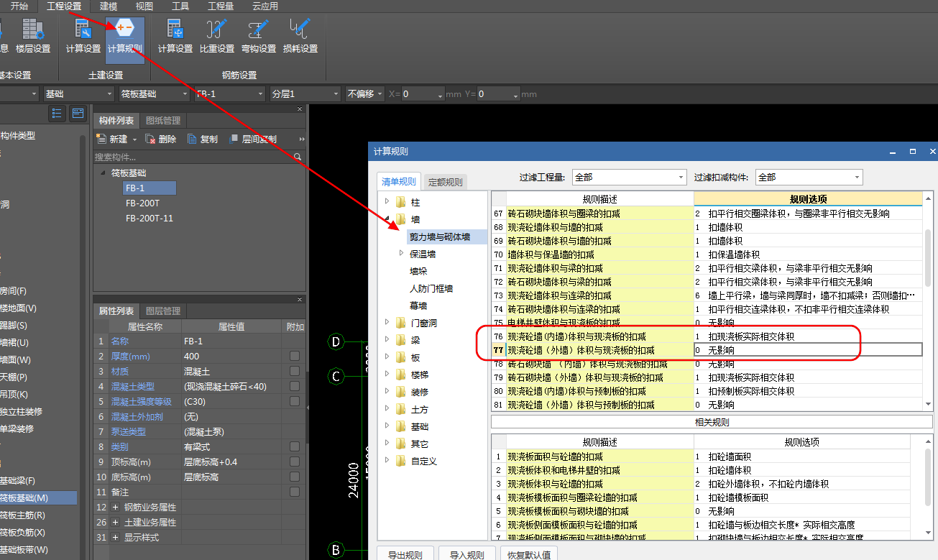
Task: Open the 不偏移 offset dropdown
Action: tap(365, 94)
